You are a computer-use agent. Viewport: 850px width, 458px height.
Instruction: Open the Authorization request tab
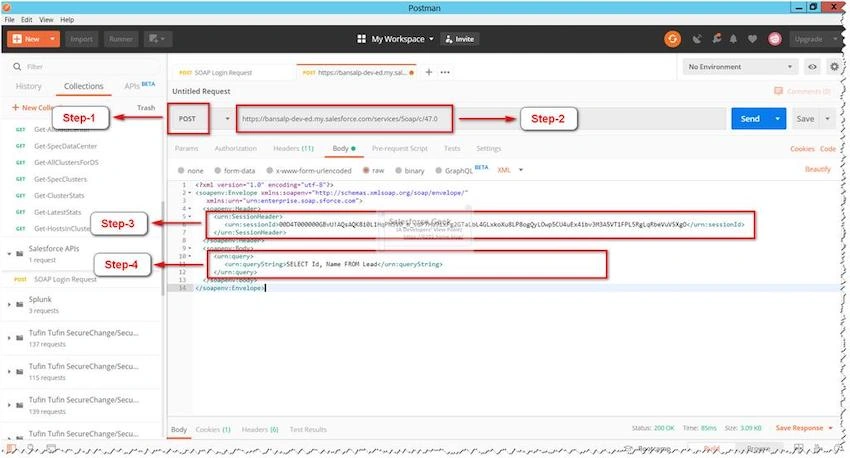235,149
